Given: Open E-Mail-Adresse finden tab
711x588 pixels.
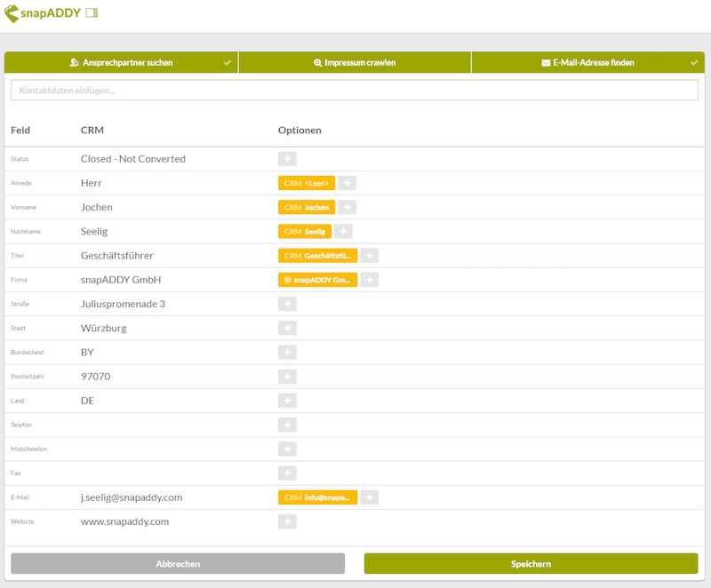Looking at the screenshot, I should (587, 63).
